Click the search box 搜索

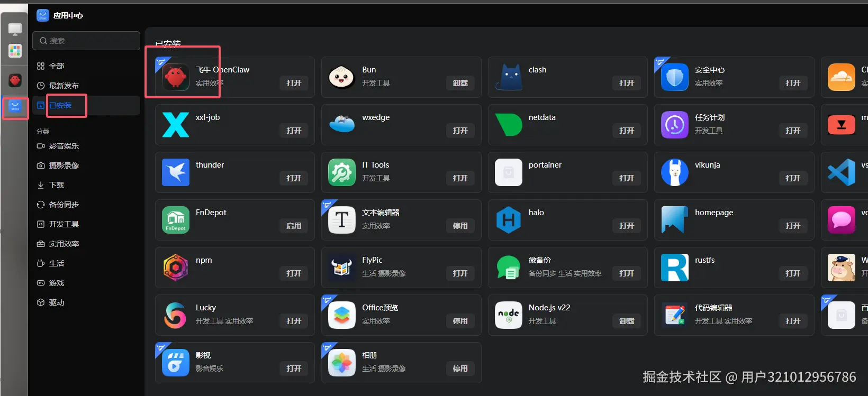(86, 41)
